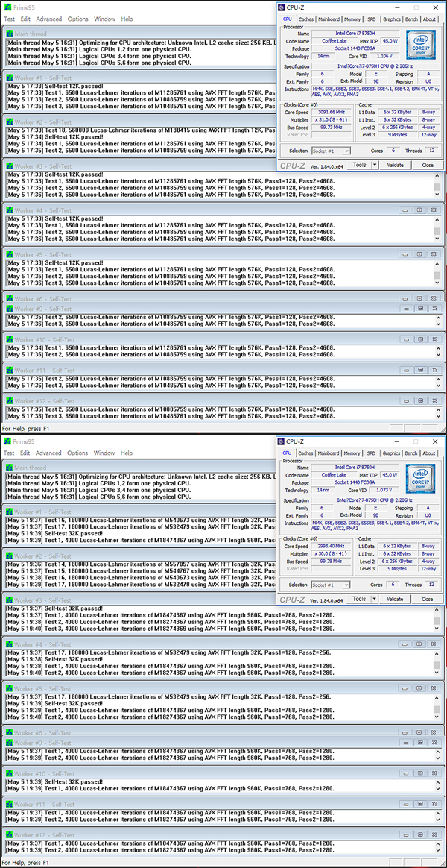Viewport: 447px width, 868px height.
Task: Click Worker #4 scrollbar in Prime95 running 960K tests
Action: (x=437, y=662)
